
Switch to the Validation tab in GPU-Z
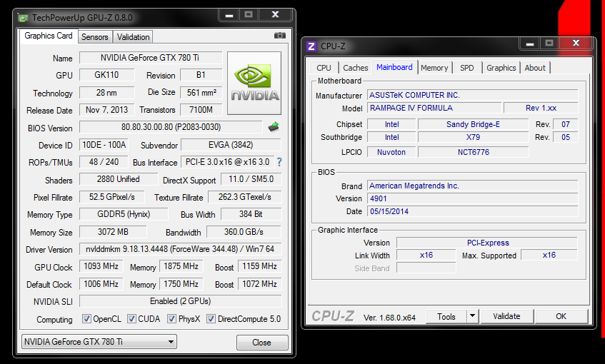click(133, 37)
